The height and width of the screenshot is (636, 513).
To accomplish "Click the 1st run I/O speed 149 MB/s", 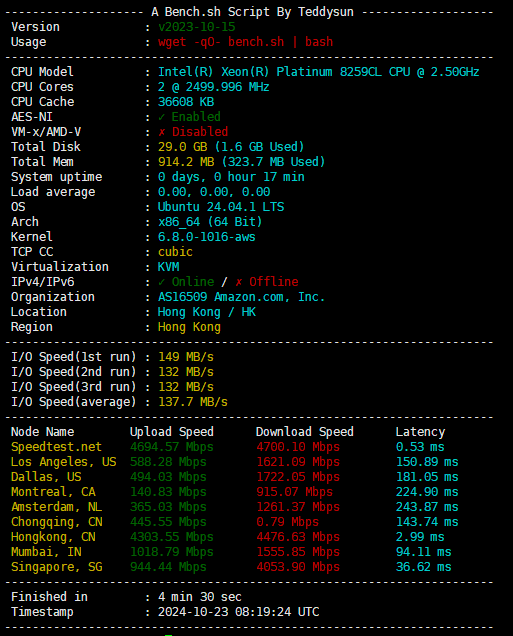I will (x=186, y=357).
